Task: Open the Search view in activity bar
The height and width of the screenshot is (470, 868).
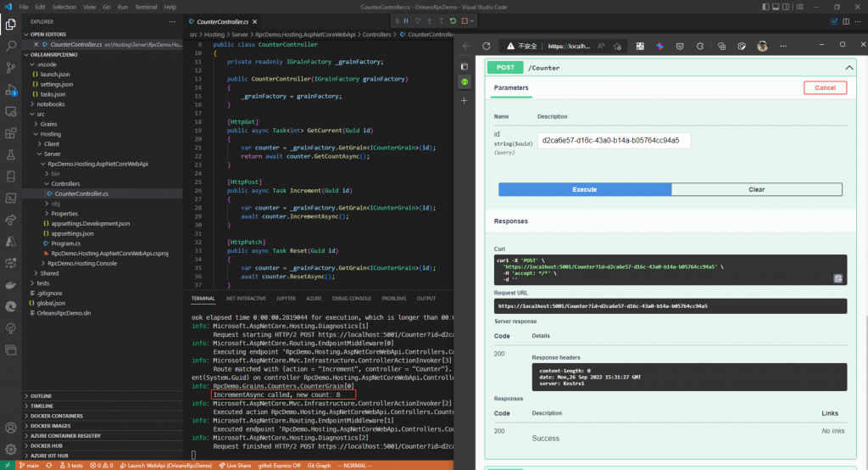Action: click(11, 45)
